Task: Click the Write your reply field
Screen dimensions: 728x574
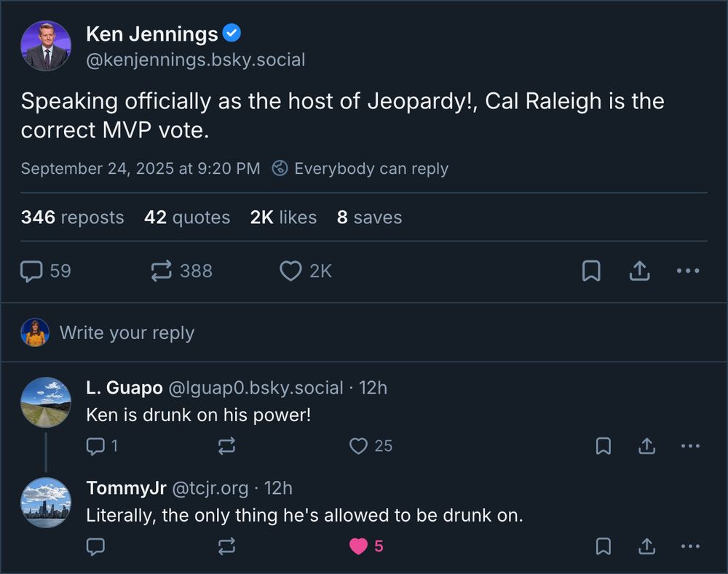Action: point(127,332)
